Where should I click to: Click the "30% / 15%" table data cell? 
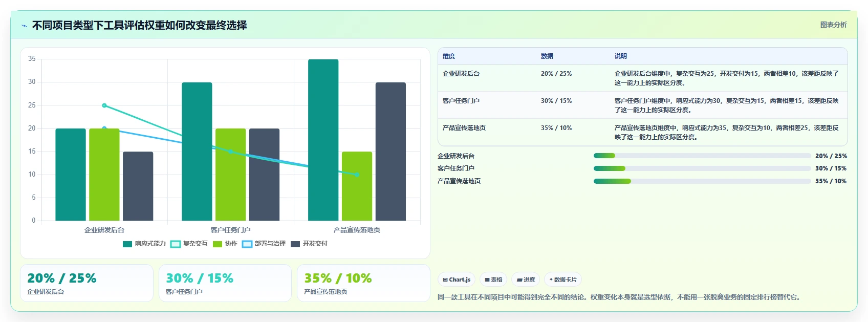(x=556, y=101)
